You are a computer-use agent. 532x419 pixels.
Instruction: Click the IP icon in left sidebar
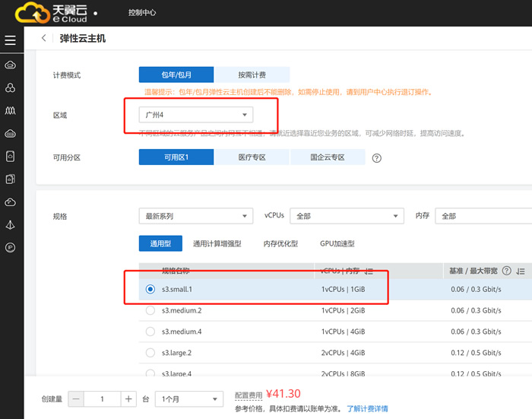coord(11,247)
